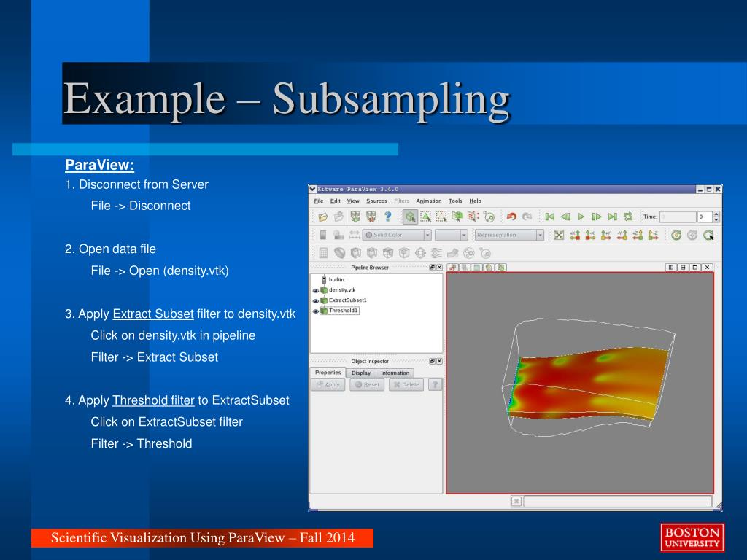The width and height of the screenshot is (747, 560).
Task: Click the Time value input field
Action: (x=678, y=217)
